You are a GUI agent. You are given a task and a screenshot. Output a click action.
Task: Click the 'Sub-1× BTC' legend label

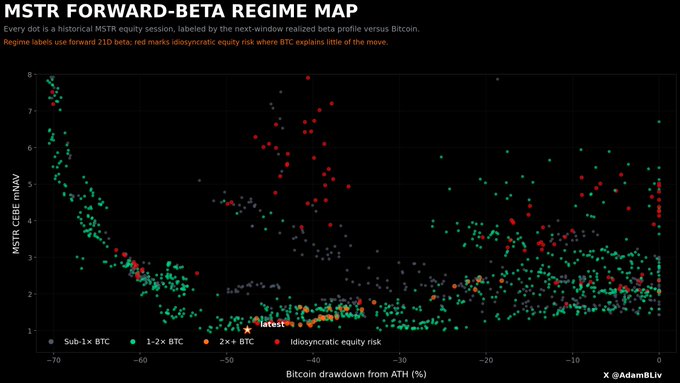(87, 342)
